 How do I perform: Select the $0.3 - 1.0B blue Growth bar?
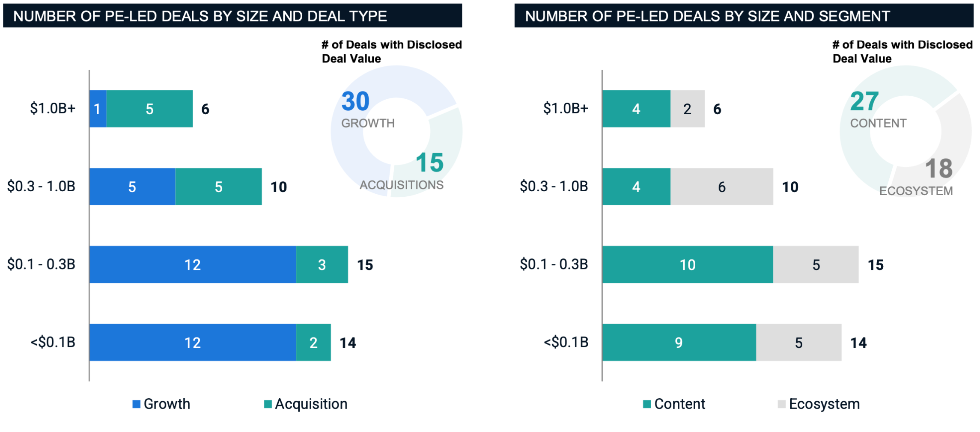coord(132,186)
